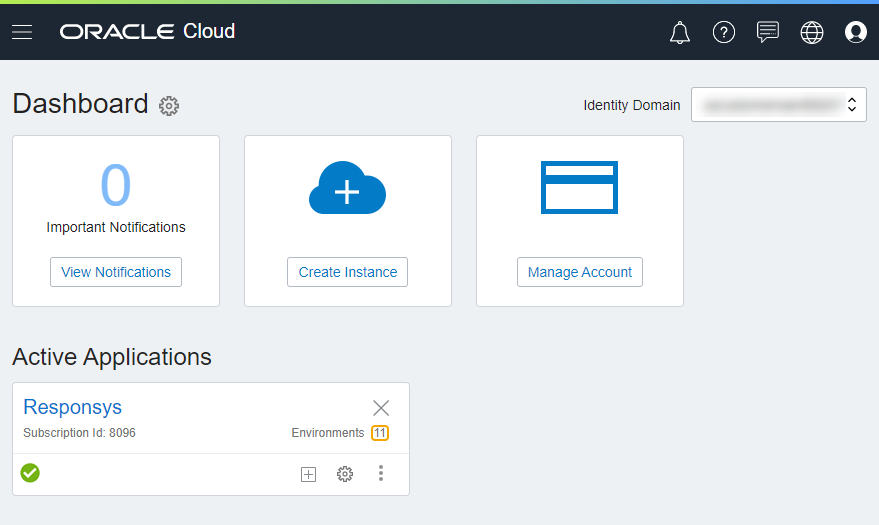The image size is (879, 525).
Task: Open Responsys settings gear icon
Action: coord(345,474)
